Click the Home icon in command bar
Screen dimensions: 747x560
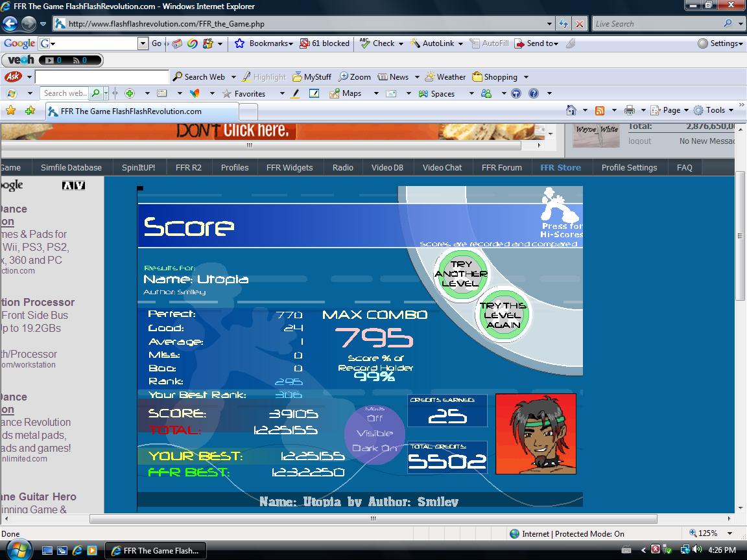571,110
